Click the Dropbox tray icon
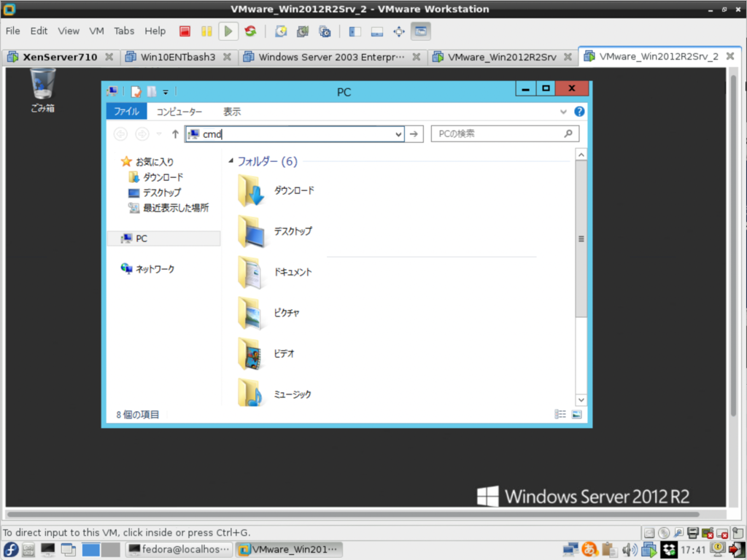Viewport: 747px width, 560px height. click(x=668, y=550)
